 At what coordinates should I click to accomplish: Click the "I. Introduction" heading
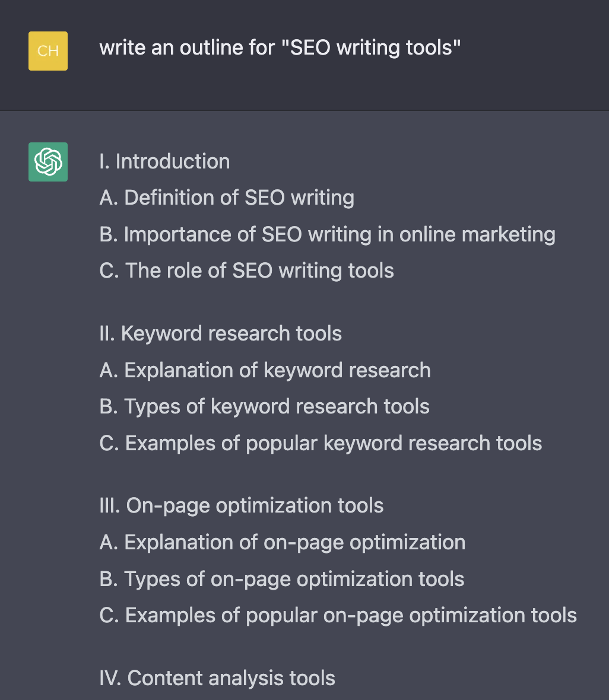coord(164,161)
